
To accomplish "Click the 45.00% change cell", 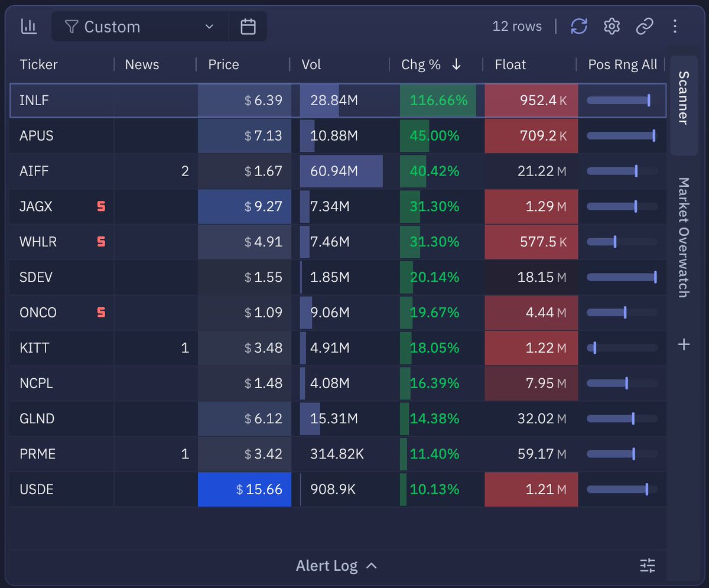I will [x=438, y=136].
